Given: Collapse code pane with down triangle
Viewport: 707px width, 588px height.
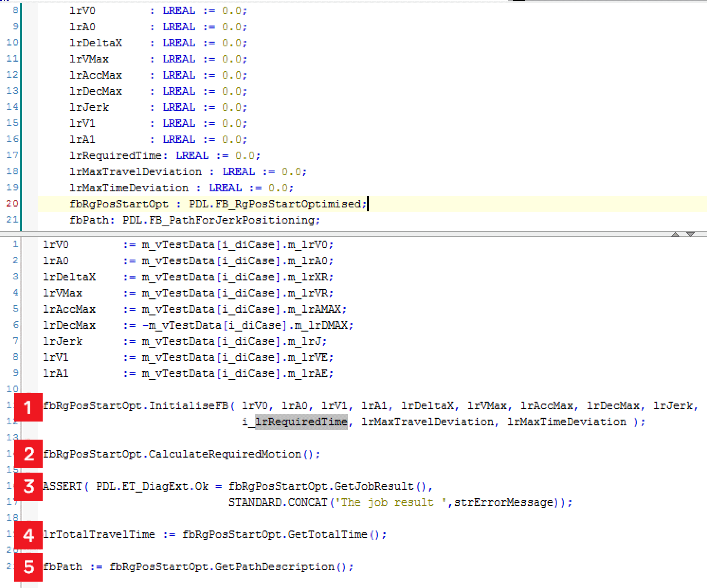Looking at the screenshot, I should [690, 234].
